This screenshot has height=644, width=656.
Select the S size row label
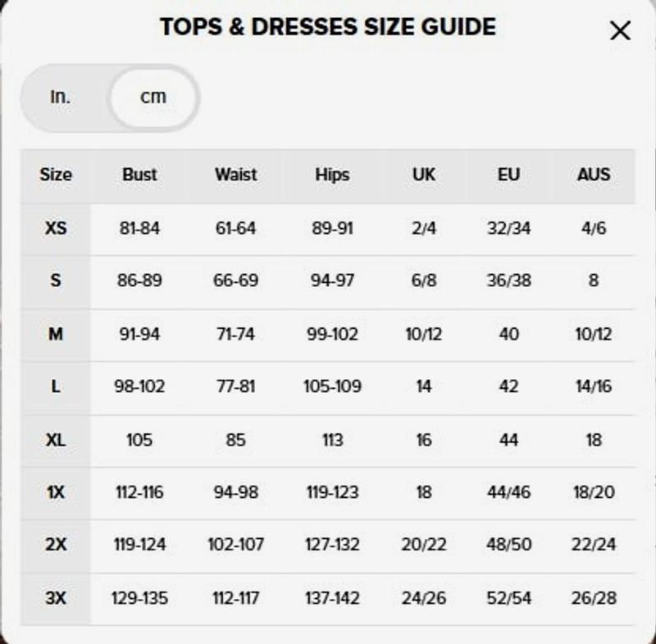(56, 281)
